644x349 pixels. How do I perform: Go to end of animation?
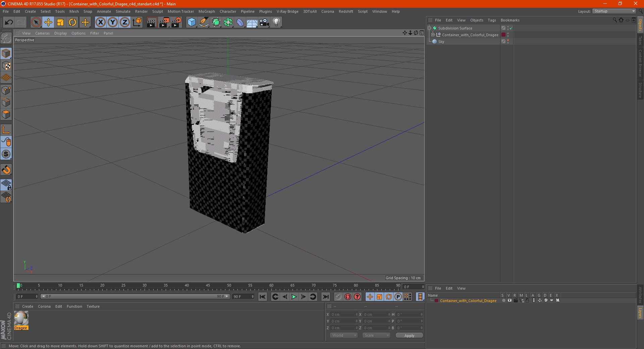[x=326, y=297]
